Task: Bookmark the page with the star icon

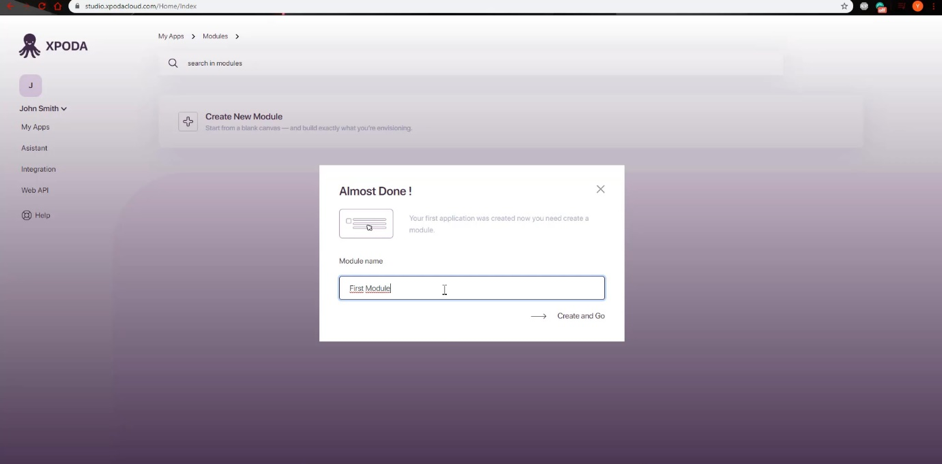Action: [x=844, y=6]
